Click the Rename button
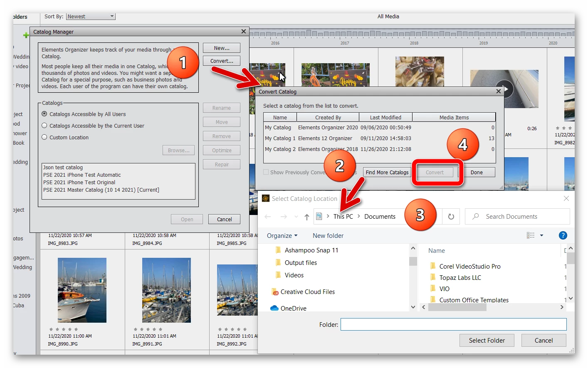Viewport: 588px width, 368px height. coord(222,108)
